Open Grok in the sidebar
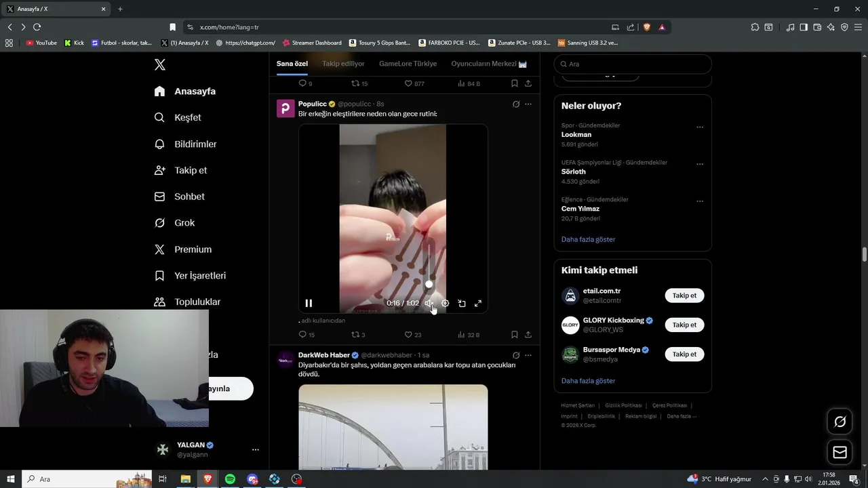The width and height of the screenshot is (868, 488). (174, 223)
